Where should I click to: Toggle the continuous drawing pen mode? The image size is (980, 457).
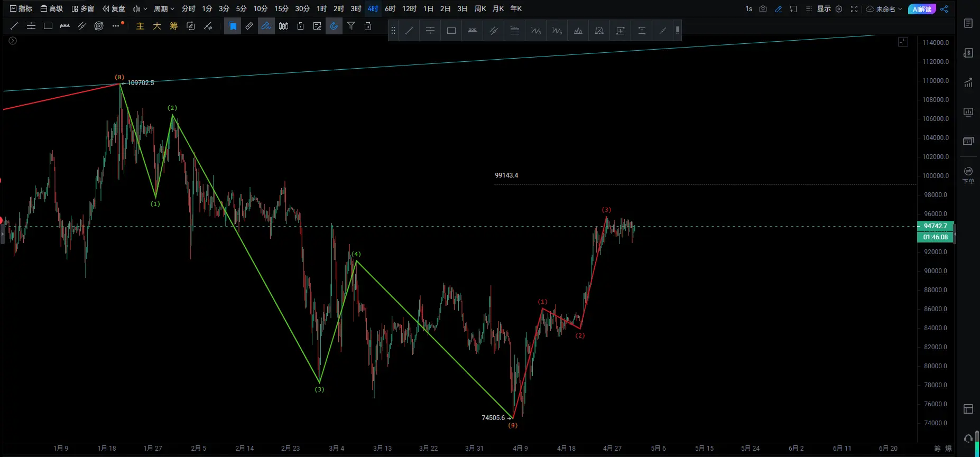click(266, 26)
